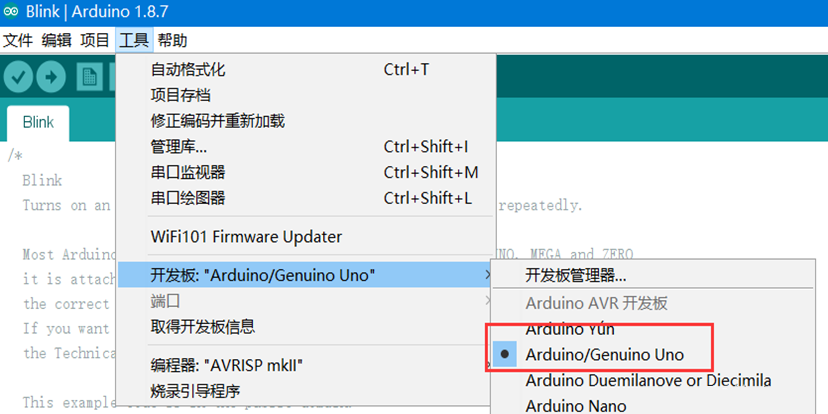828x414 pixels.
Task: Run 自动格式化 auto format
Action: (x=188, y=69)
